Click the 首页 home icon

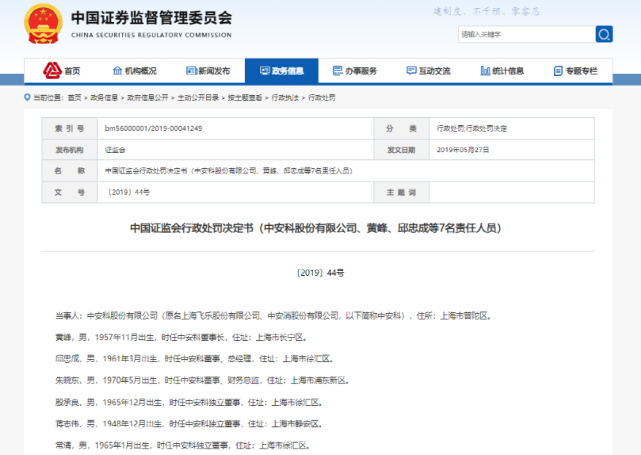click(x=52, y=71)
